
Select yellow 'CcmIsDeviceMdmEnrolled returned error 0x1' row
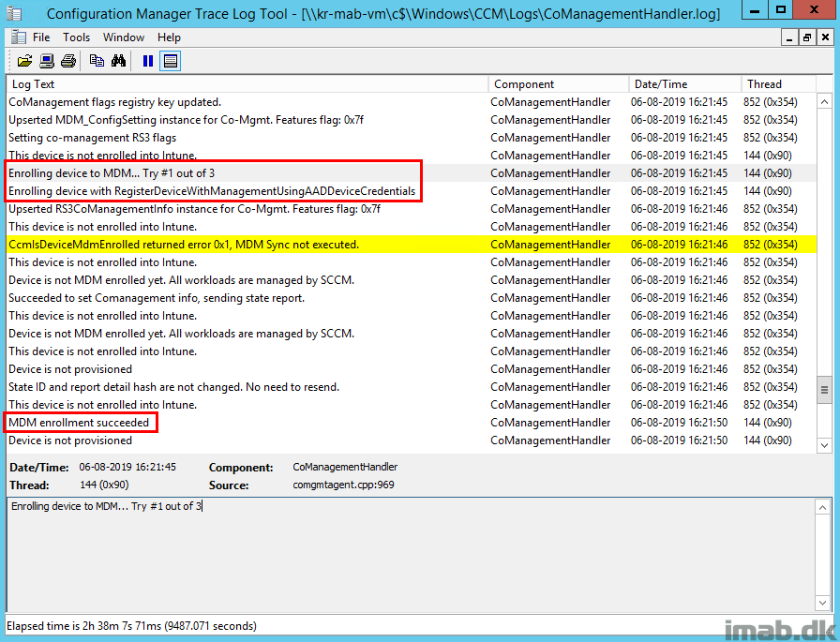pyautogui.click(x=412, y=245)
